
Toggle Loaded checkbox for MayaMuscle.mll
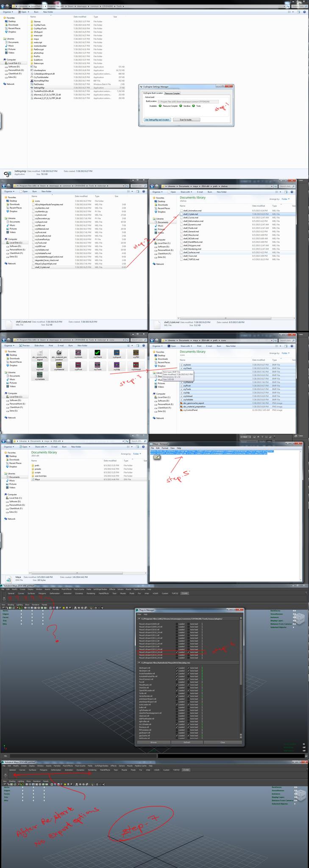(177, 684)
